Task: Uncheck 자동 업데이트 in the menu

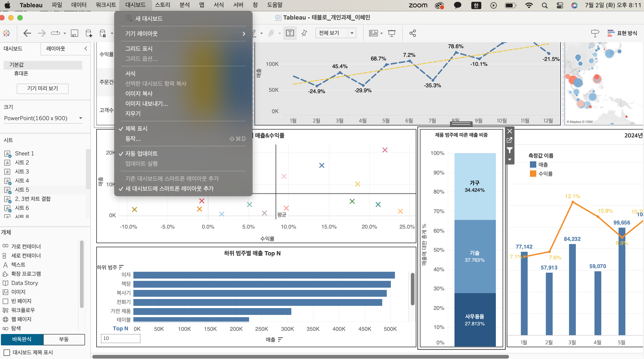Action: 141,154
